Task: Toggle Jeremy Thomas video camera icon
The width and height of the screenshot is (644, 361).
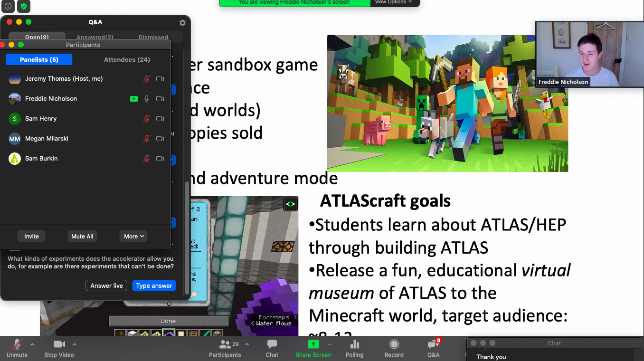Action: click(160, 79)
